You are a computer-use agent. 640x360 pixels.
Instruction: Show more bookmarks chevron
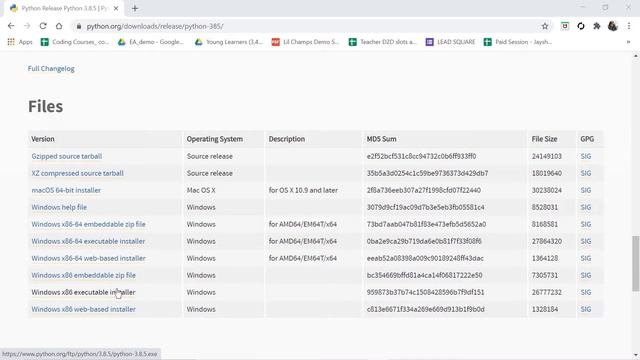point(629,42)
